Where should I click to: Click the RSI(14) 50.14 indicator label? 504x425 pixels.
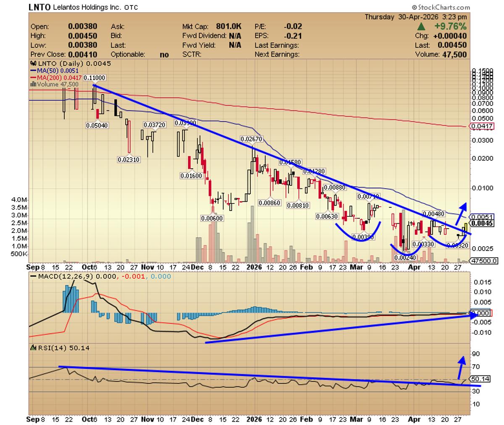(60, 347)
